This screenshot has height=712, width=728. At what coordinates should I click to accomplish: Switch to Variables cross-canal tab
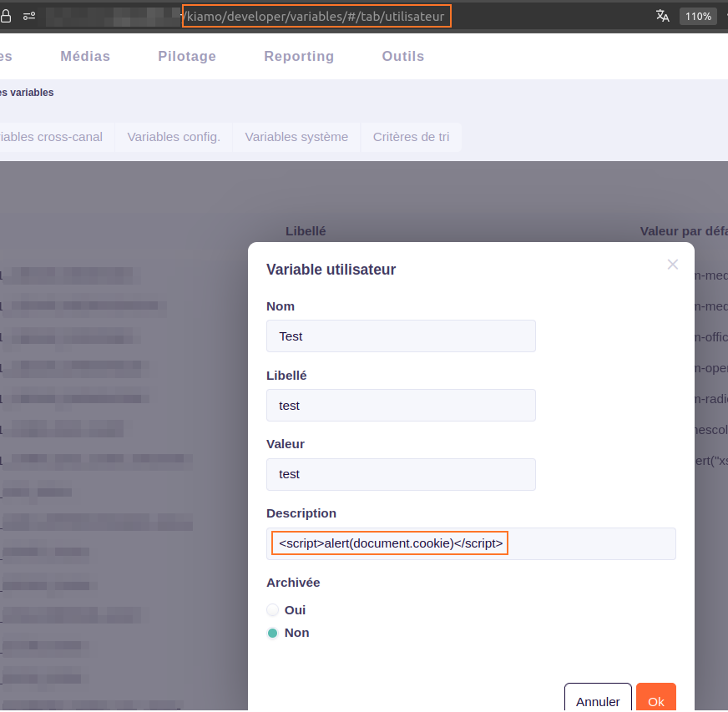(x=52, y=137)
